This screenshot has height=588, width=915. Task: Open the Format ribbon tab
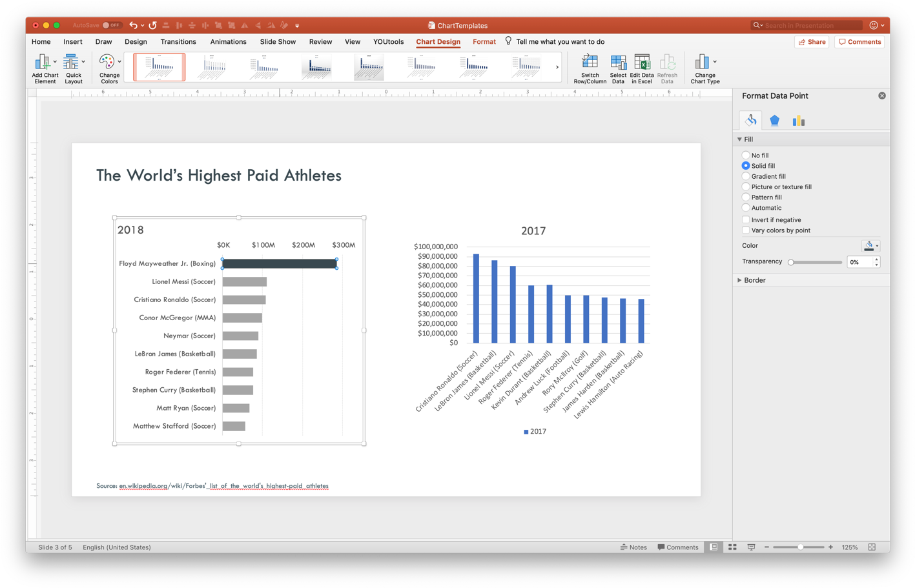click(x=484, y=41)
